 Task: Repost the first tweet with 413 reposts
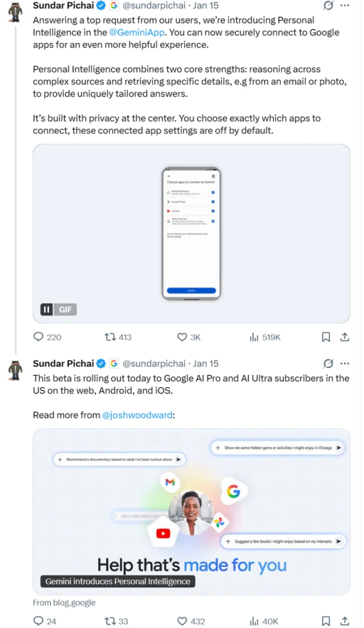click(110, 337)
